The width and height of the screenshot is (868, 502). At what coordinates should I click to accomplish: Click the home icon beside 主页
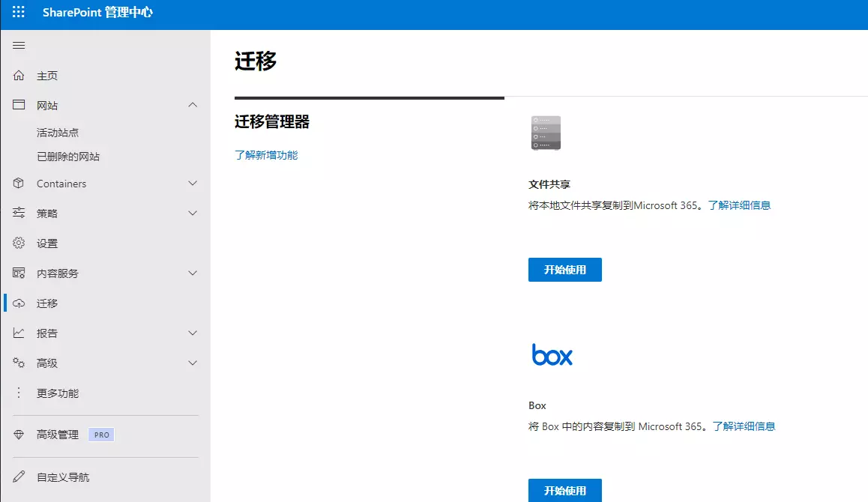(19, 75)
